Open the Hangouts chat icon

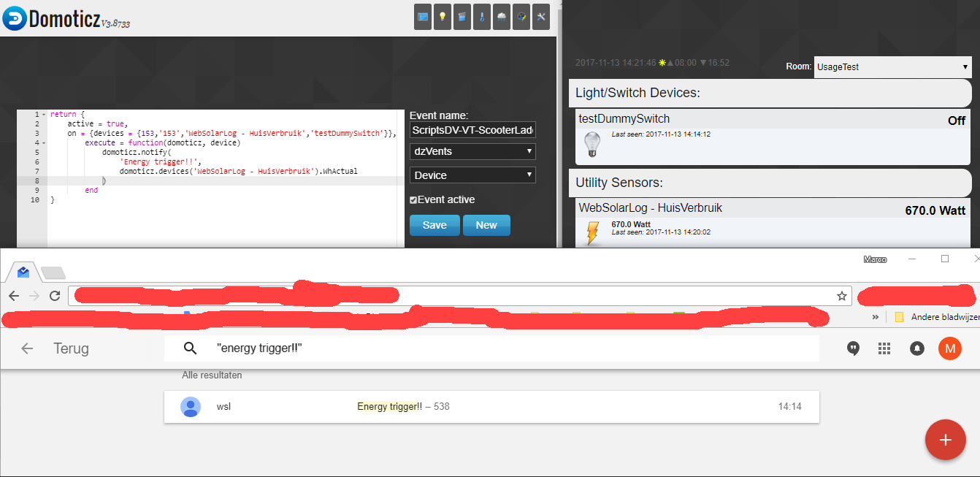853,348
